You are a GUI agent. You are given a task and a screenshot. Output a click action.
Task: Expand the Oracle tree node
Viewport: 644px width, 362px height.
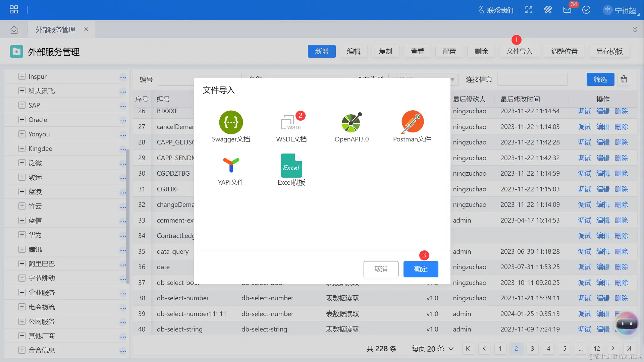pos(22,120)
